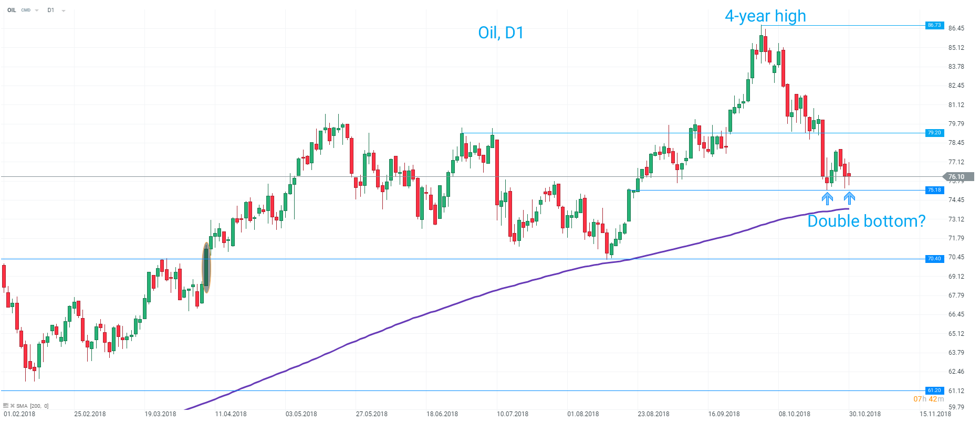The width and height of the screenshot is (980, 423).
Task: Click the 70.40 horizontal level tag
Action: (934, 259)
